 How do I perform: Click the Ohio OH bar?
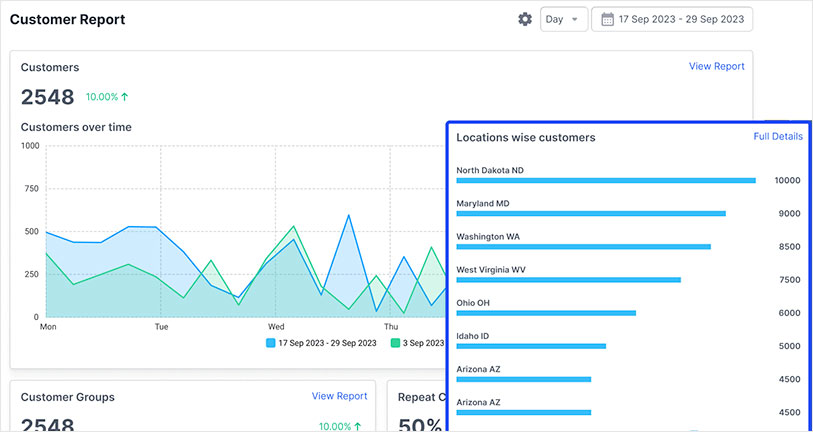click(x=546, y=313)
